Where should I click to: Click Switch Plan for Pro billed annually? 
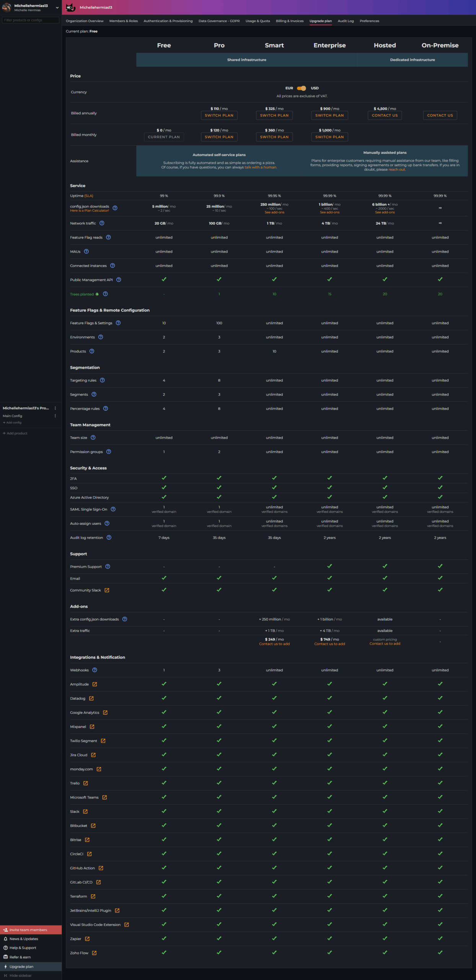(219, 115)
